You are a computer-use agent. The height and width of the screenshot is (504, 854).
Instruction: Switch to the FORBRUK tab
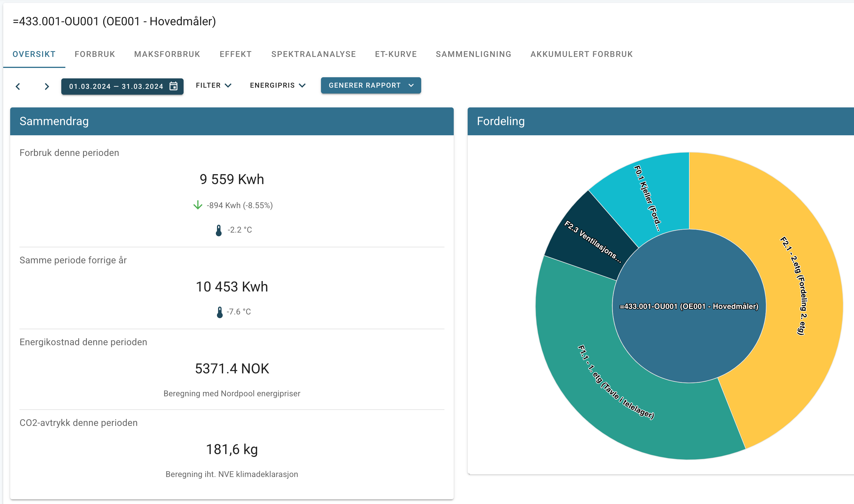(x=95, y=54)
